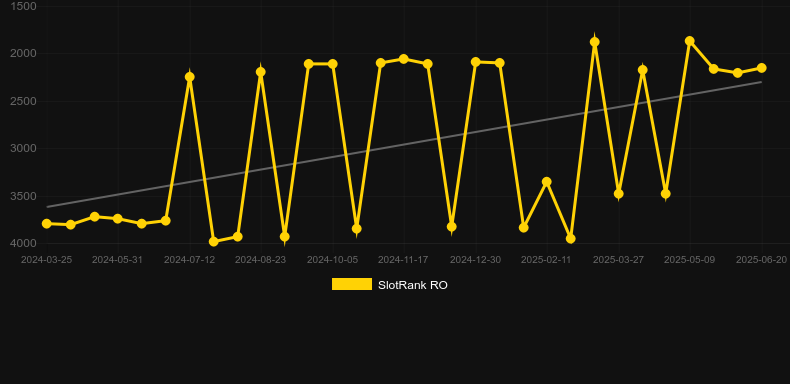Click the 2024-11-17 date axis label
Image resolution: width=790 pixels, height=384 pixels.
pyautogui.click(x=403, y=260)
